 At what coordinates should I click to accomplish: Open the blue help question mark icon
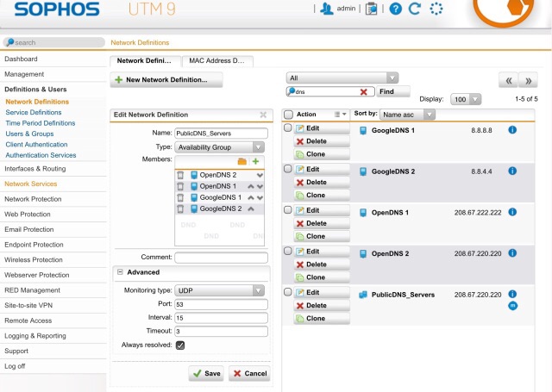(395, 9)
